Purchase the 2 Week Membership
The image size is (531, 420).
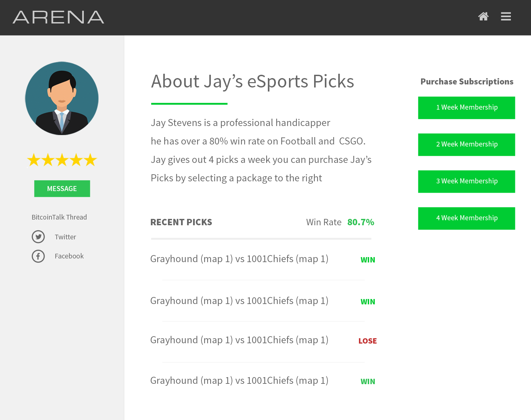click(x=466, y=144)
